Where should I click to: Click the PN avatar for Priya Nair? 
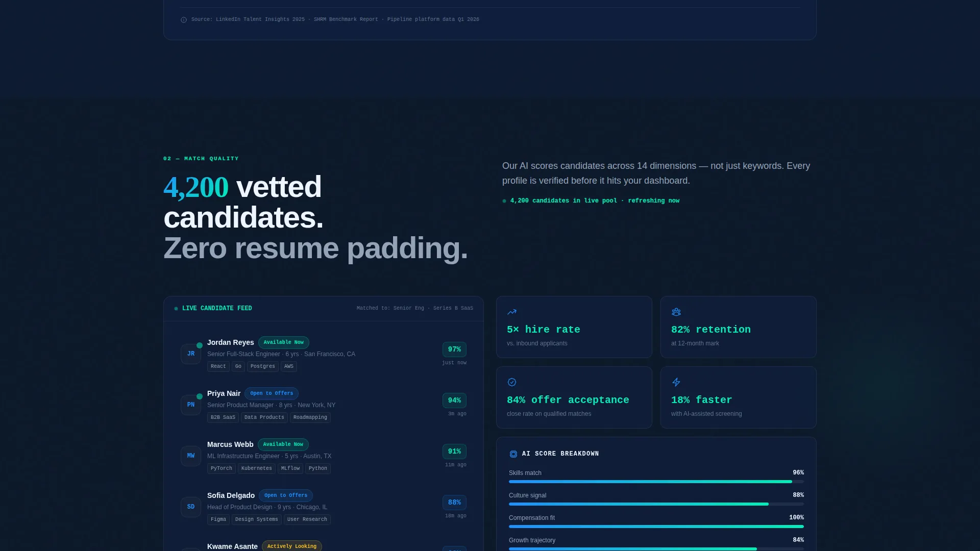[191, 405]
